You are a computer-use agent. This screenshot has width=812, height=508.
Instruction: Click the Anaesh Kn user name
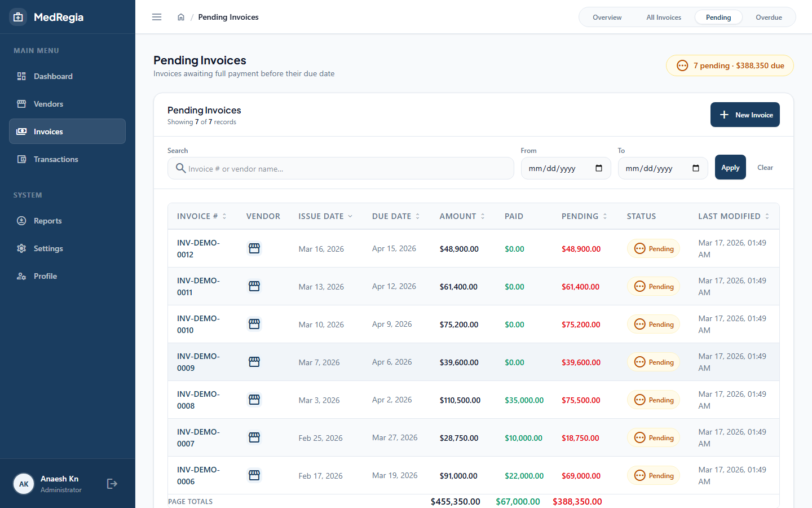[x=59, y=479]
